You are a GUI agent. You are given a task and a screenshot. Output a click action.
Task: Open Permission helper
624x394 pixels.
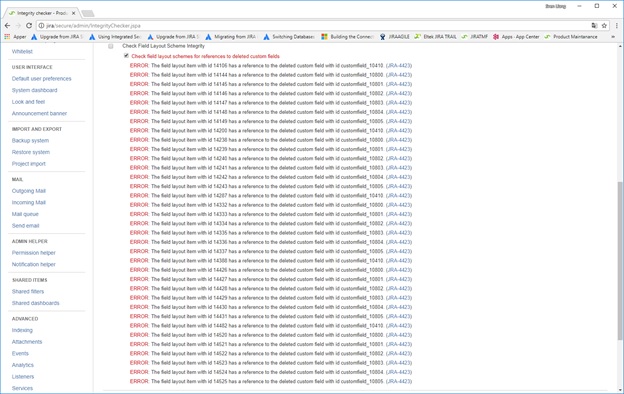(34, 253)
